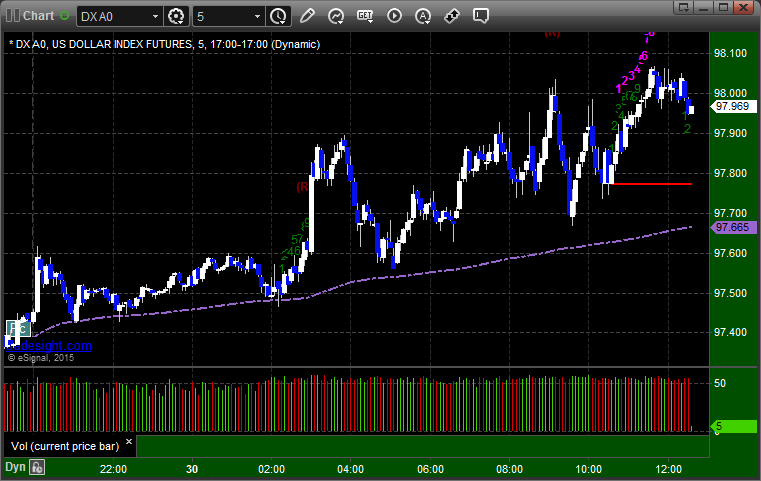Open the window options dropdown in title bar
761x481 pixels.
tap(684, 7)
